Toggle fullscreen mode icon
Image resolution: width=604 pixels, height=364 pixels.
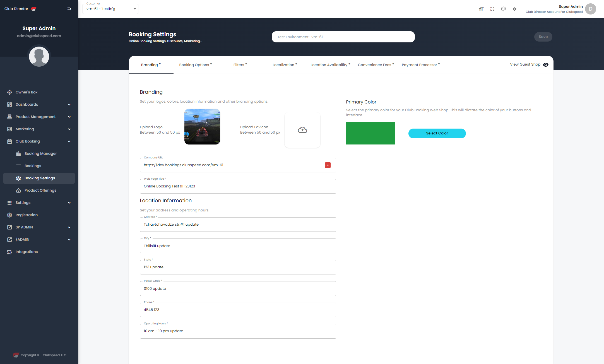coord(492,9)
